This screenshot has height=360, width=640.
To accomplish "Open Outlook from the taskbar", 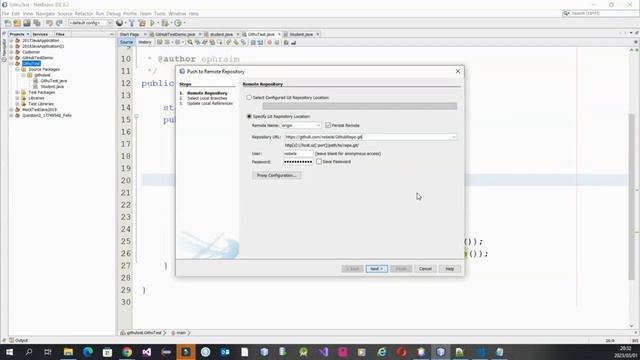I will click(x=225, y=352).
